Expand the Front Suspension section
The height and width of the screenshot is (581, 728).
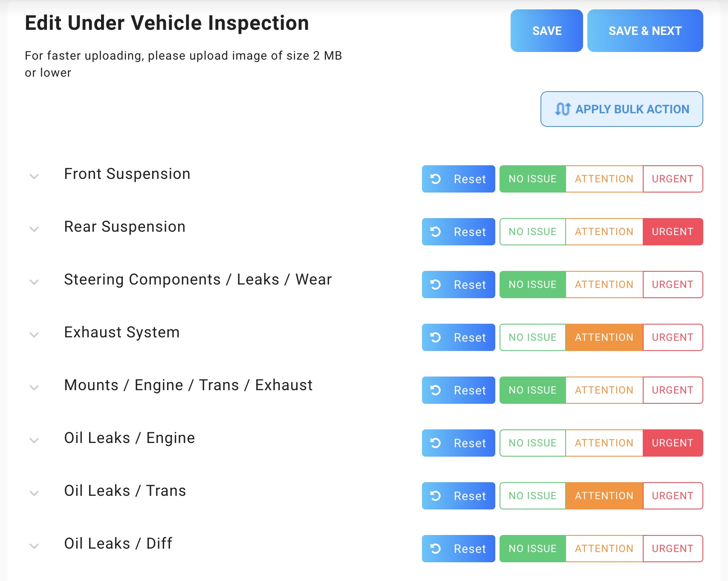[34, 176]
